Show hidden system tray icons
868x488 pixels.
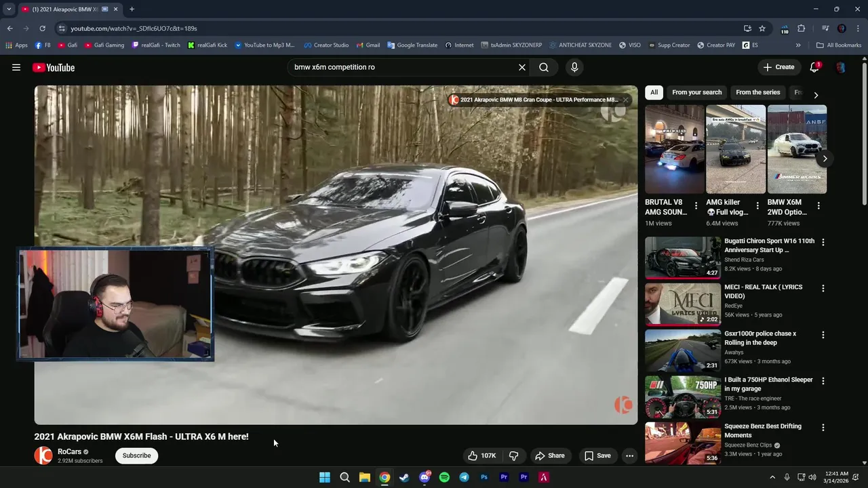click(772, 477)
